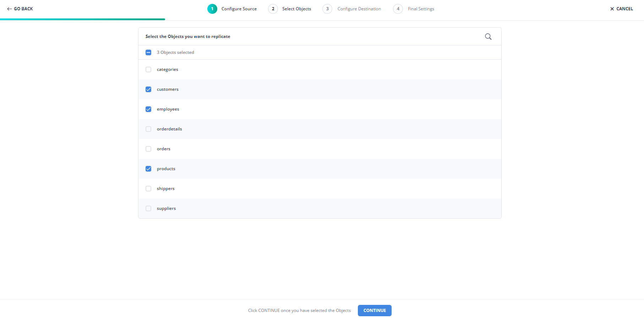Click the suppliers row label

click(x=166, y=208)
